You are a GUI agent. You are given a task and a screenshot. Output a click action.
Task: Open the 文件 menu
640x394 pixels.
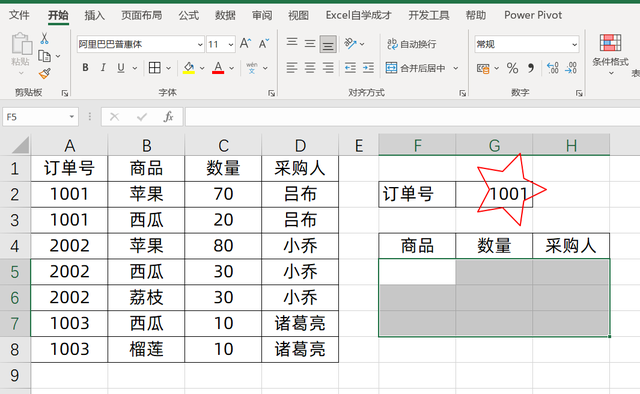coord(19,15)
